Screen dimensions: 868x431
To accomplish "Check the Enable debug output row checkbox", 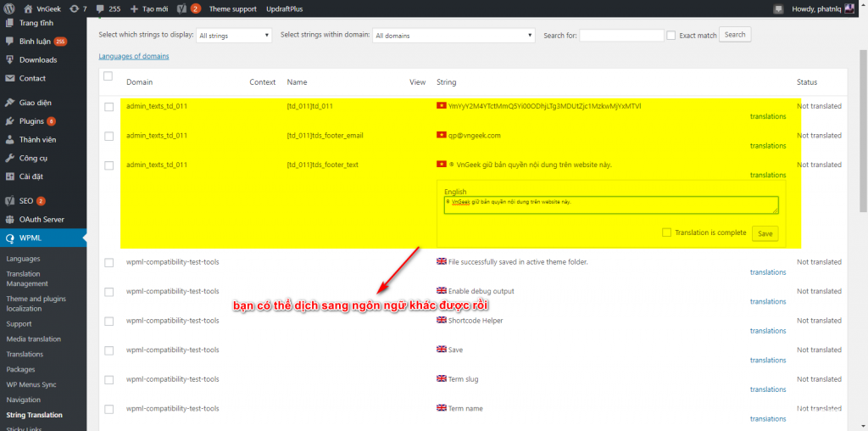I will (109, 292).
